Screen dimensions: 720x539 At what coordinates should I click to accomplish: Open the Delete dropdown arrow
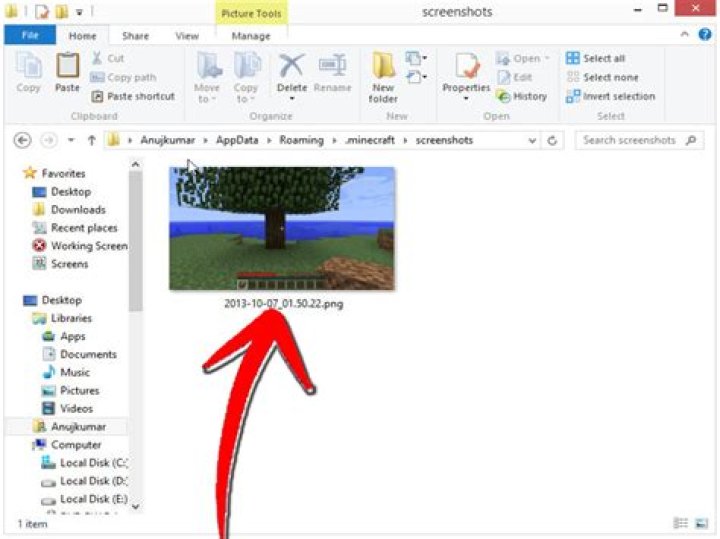292,98
